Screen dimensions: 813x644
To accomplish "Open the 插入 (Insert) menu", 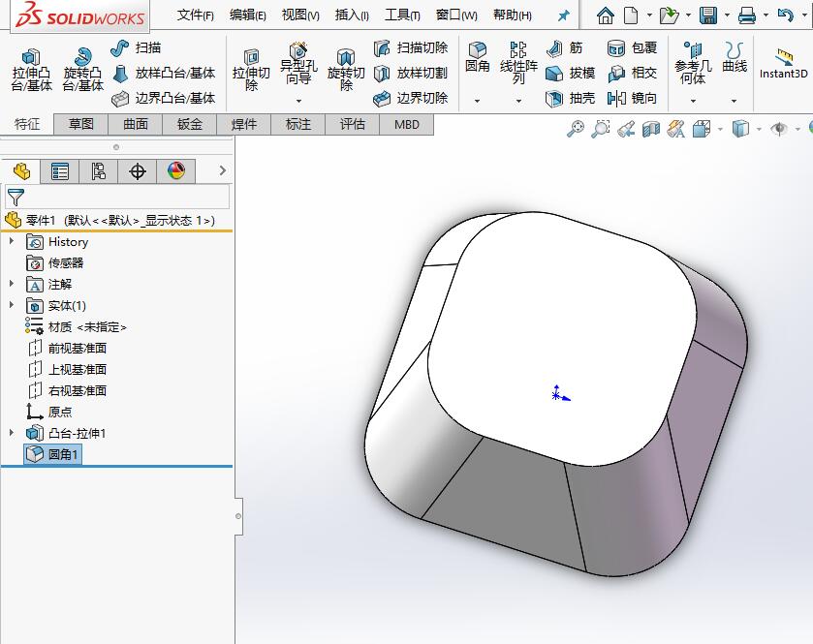I will (350, 15).
